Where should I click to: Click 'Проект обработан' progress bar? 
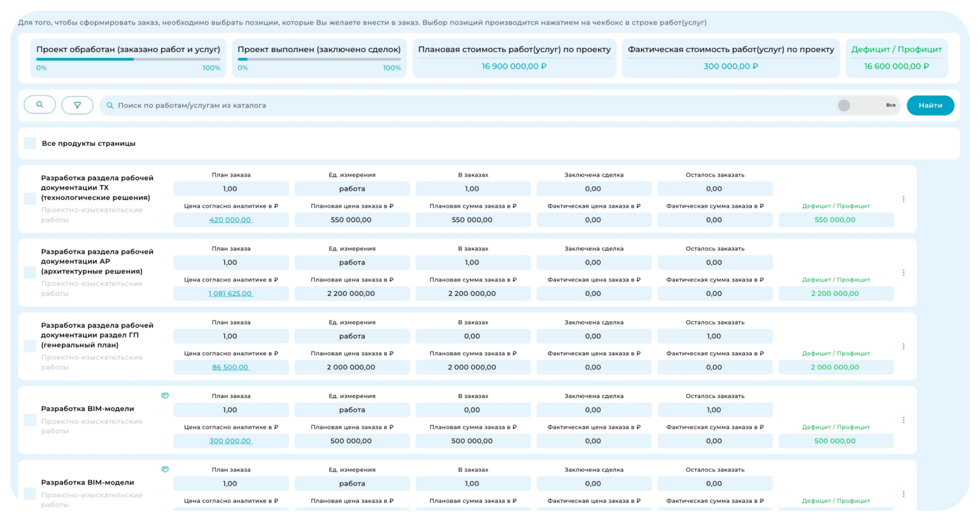(x=128, y=59)
